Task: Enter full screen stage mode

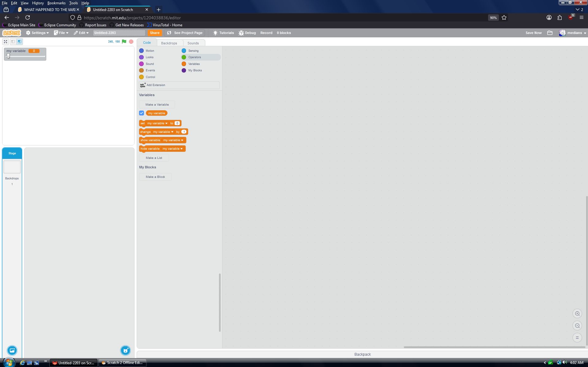Action: click(6, 42)
